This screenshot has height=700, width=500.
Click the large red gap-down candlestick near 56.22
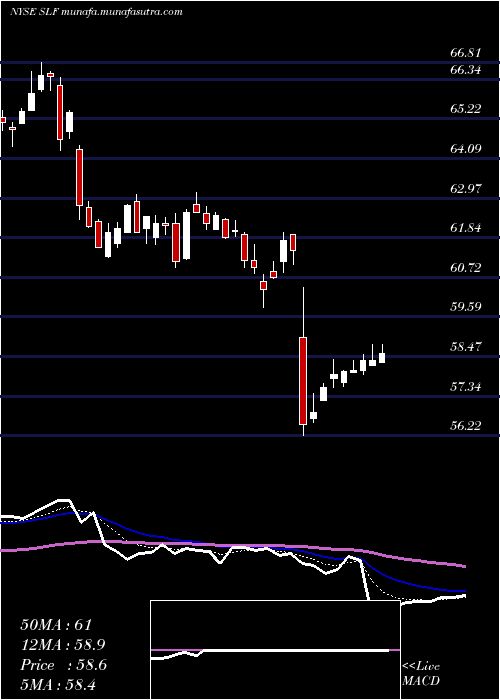pyautogui.click(x=303, y=381)
